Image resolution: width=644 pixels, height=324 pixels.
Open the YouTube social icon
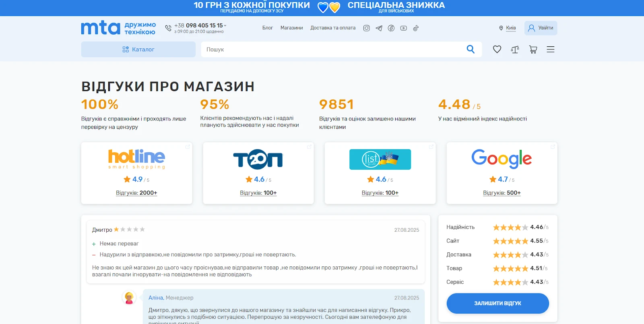click(x=404, y=28)
